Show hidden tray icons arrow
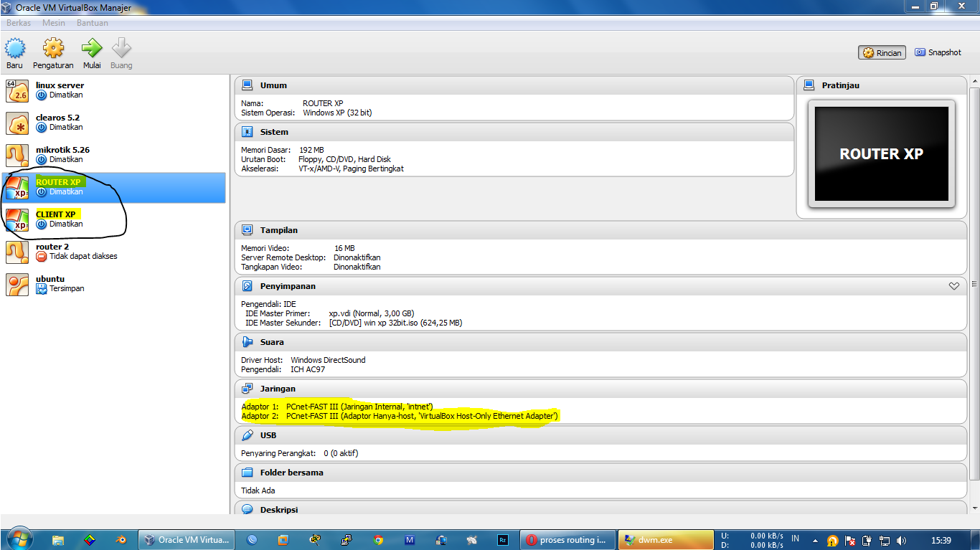980x550 pixels. tap(815, 540)
